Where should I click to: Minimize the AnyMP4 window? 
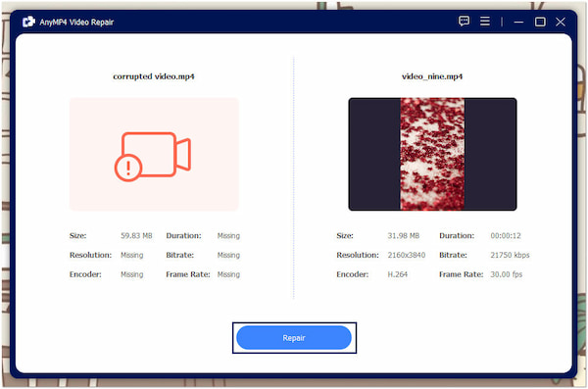coord(518,22)
